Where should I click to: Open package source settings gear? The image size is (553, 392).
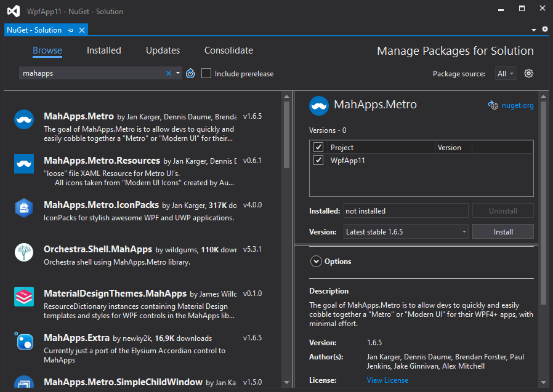point(528,73)
